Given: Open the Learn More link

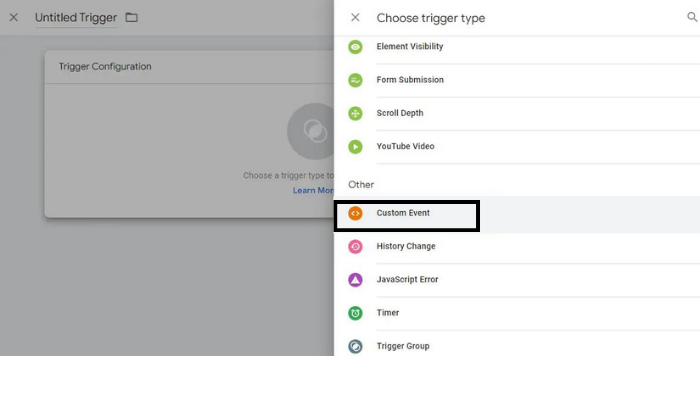Looking at the screenshot, I should pyautogui.click(x=313, y=190).
